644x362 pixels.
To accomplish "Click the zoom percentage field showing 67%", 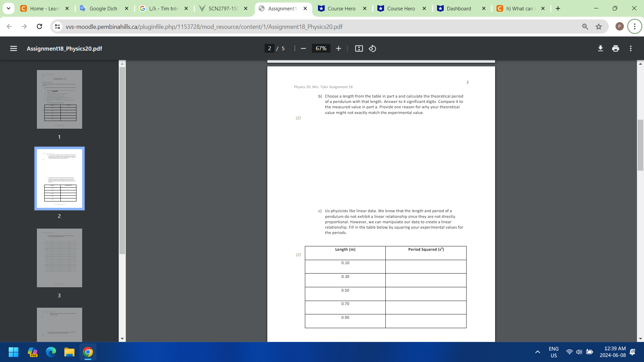I will [321, 49].
